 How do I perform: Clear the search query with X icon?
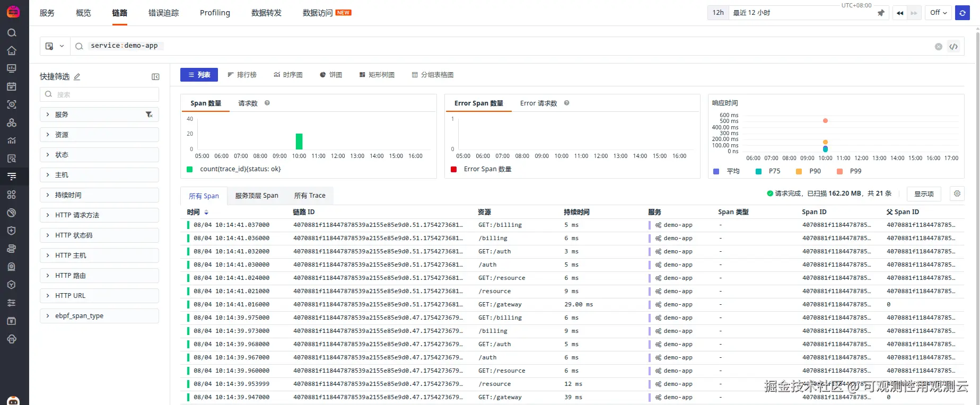(x=939, y=47)
